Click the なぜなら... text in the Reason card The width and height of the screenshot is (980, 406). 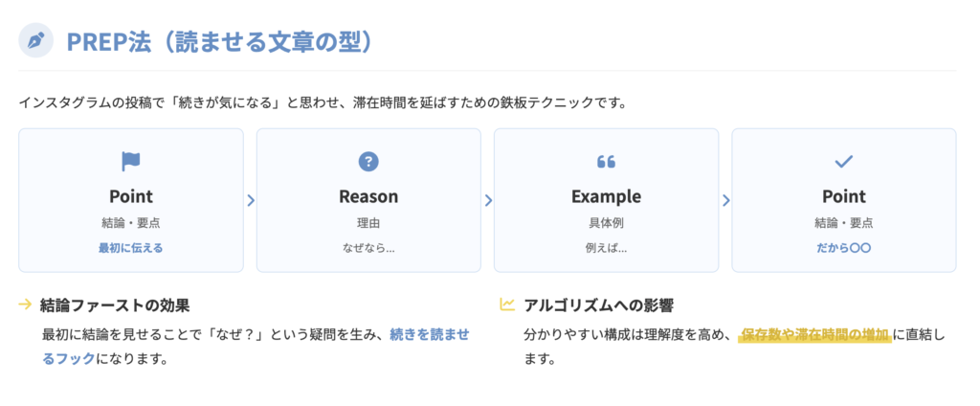(368, 248)
